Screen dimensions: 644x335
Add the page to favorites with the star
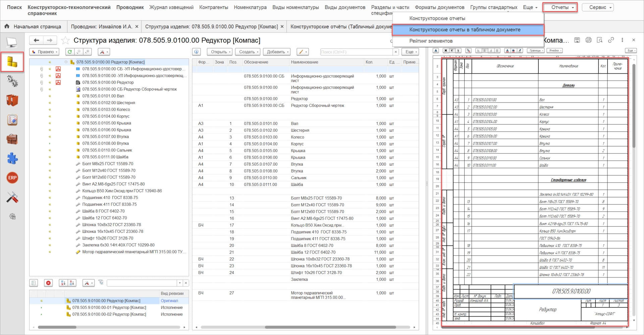pyautogui.click(x=65, y=41)
